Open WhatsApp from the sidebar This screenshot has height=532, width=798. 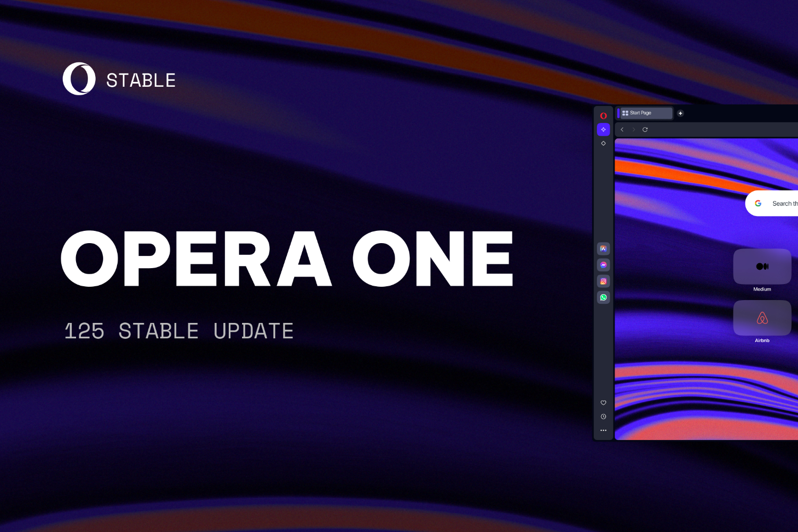603,297
